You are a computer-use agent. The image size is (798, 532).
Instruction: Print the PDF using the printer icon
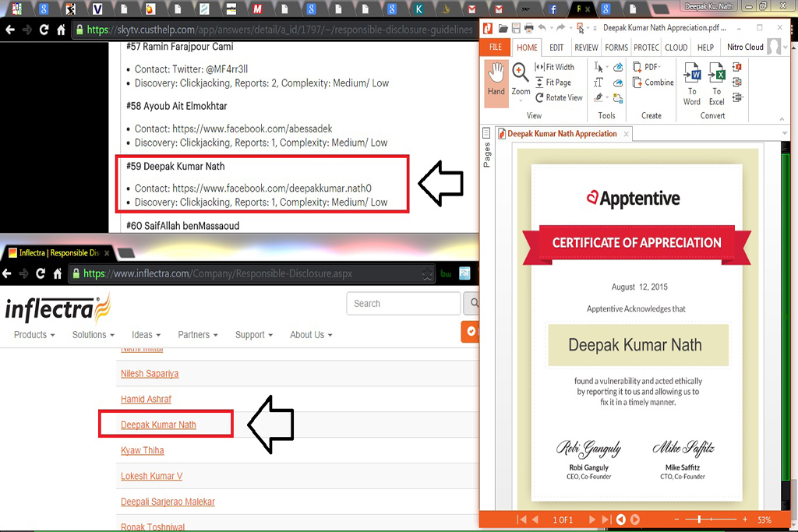(x=529, y=28)
